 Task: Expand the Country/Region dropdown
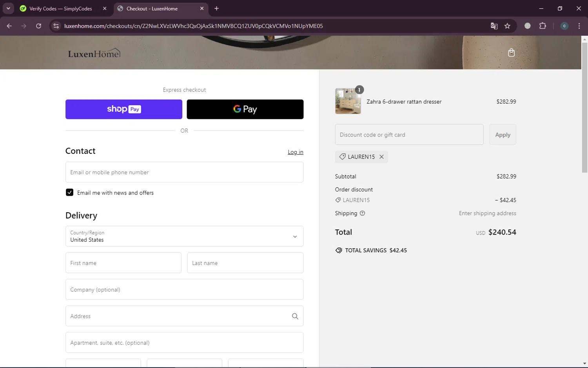pyautogui.click(x=184, y=236)
